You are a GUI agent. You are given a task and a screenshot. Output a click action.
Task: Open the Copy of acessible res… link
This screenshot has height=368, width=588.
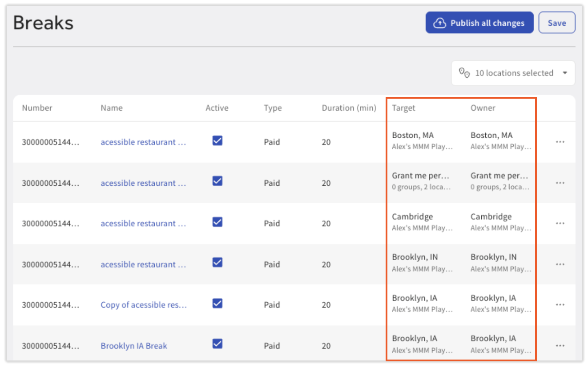144,305
